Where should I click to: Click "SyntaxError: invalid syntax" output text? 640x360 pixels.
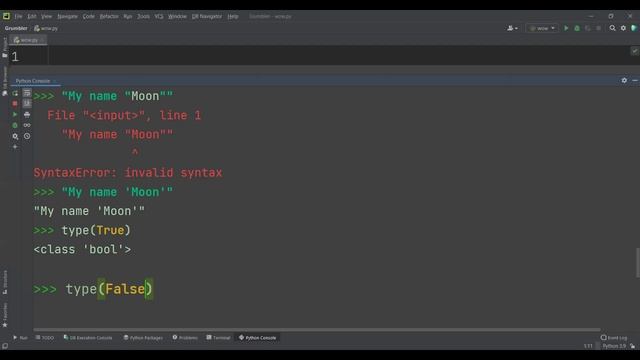tap(128, 173)
